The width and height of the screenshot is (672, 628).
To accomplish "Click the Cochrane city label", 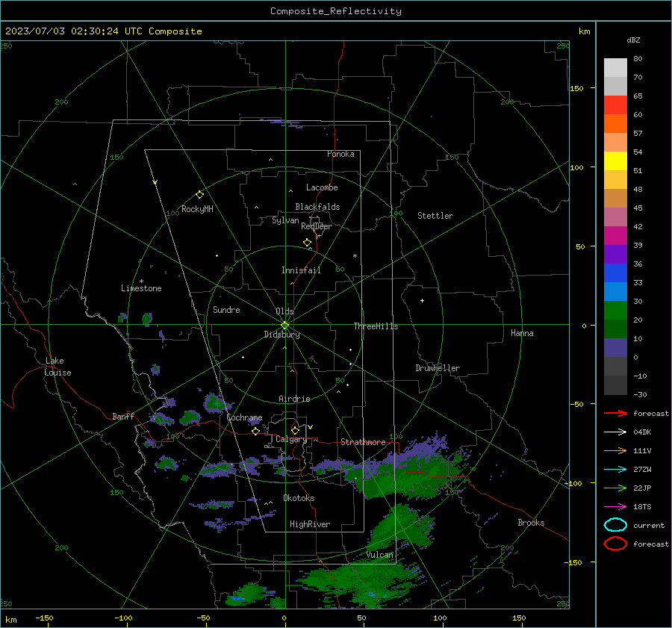I will (x=244, y=417).
